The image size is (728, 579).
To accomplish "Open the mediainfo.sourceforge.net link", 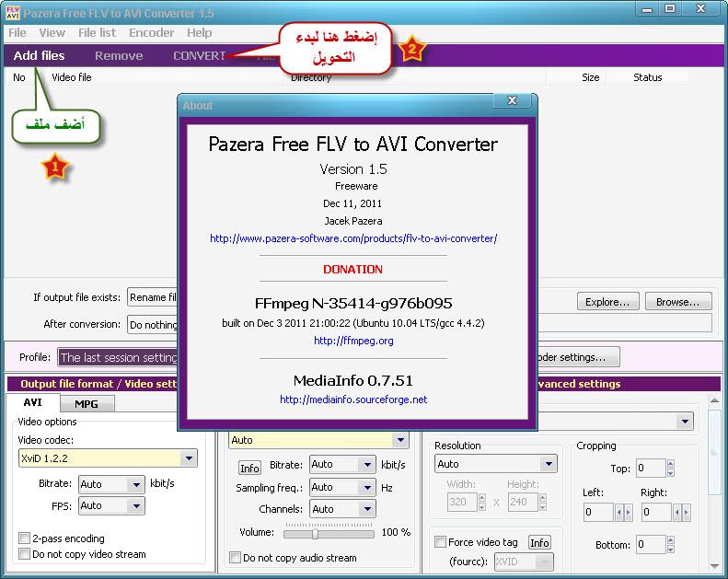I will 353,400.
